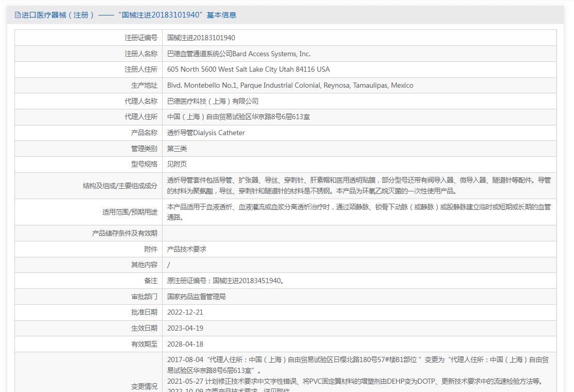Viewport: 574px width, 392px height.
Task: Click the 代理人住所 row label
Action: (141, 117)
